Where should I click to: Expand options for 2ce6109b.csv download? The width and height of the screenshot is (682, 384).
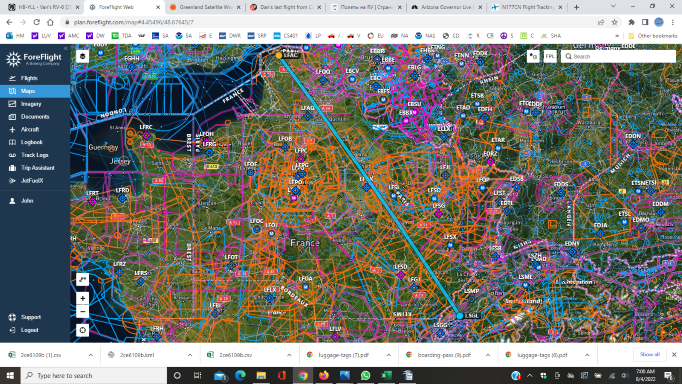[x=289, y=355]
